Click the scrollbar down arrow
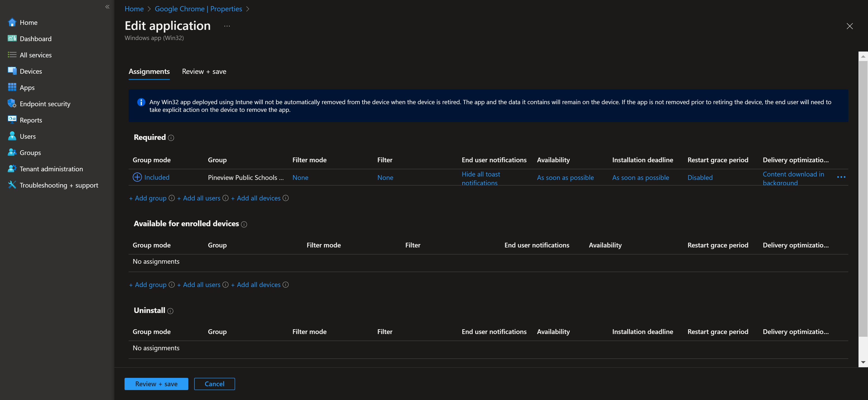 point(863,362)
